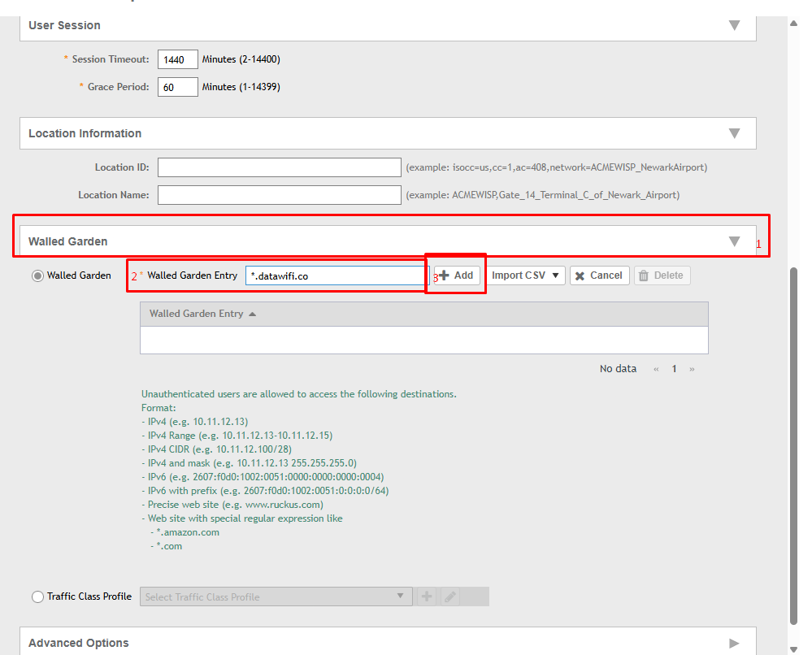Open the Import CSV dropdown
Screen dimensions: 812x655
[526, 275]
